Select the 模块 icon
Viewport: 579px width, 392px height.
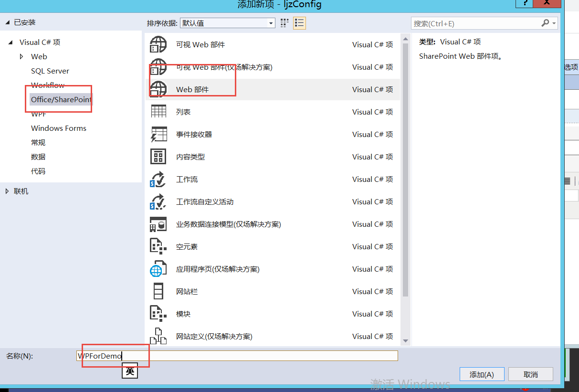pos(158,314)
